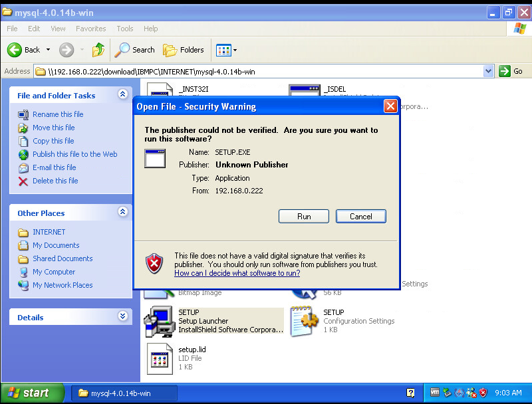Viewport: 532px width, 404px height.
Task: Click the Up folder toolbar icon
Action: point(98,50)
